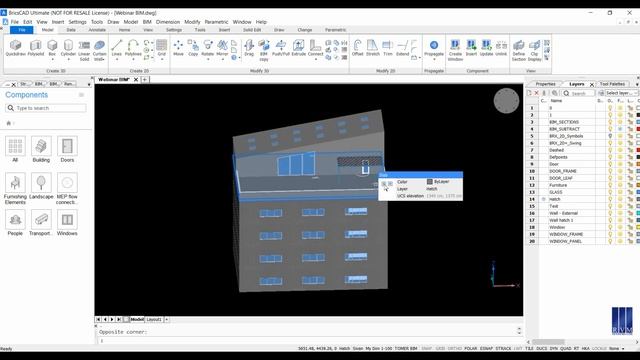Screen dimensions: 640x360
Task: Open Doors components category
Action: pos(67,149)
